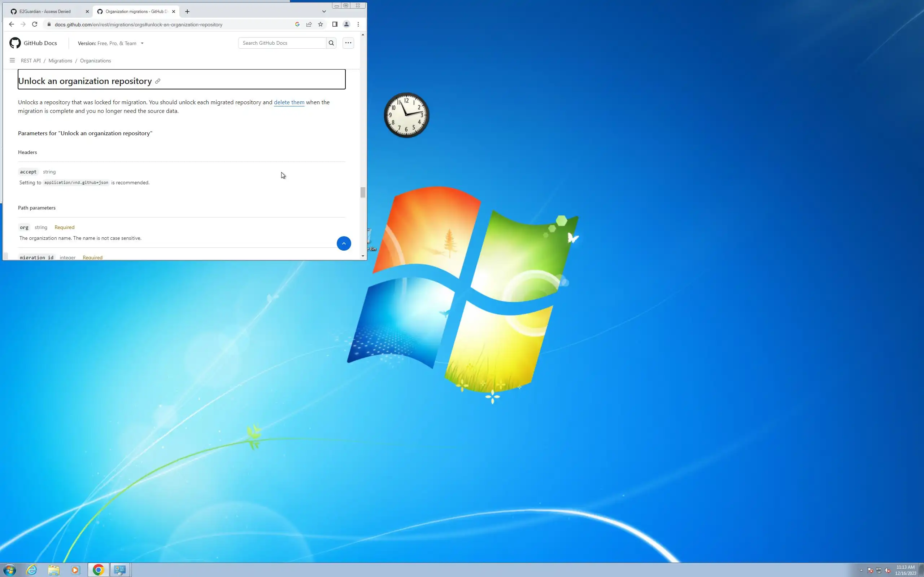
Task: Click the GitHub Docs octocat logo
Action: click(15, 43)
